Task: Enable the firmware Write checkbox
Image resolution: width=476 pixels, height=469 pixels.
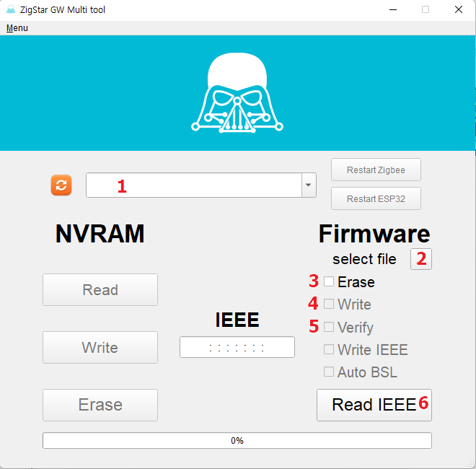Action: pos(329,304)
